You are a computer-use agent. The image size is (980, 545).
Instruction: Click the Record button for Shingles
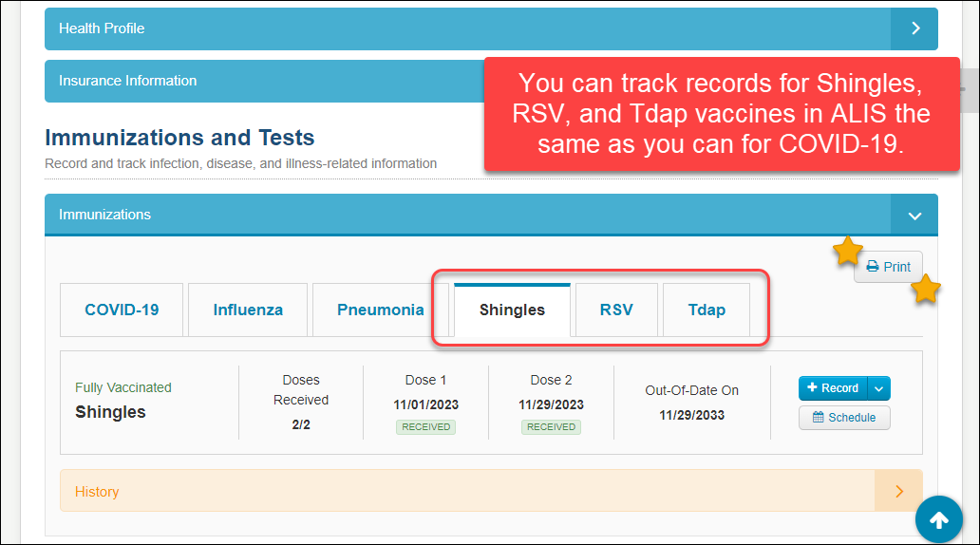[833, 388]
